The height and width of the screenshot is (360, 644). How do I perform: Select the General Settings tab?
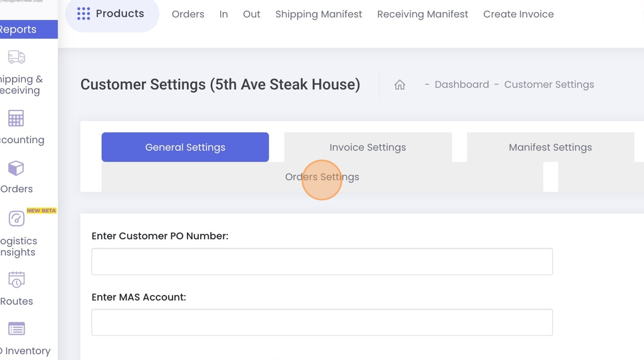[185, 147]
